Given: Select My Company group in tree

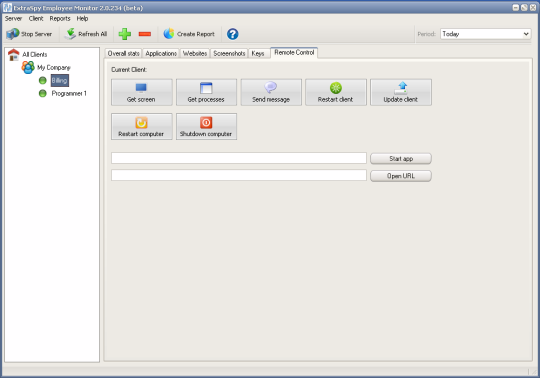Looking at the screenshot, I should (54, 67).
